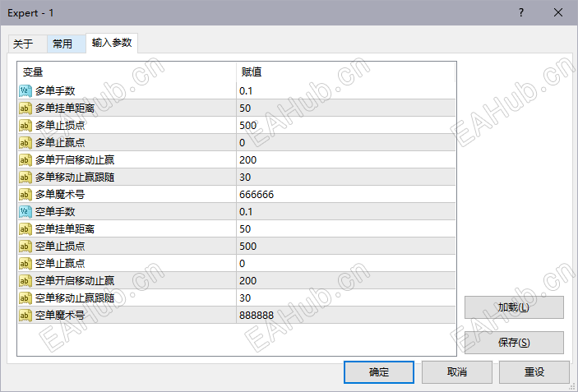Select the 多单开启移动止赢 value 200
The image size is (578, 392).
click(x=247, y=160)
